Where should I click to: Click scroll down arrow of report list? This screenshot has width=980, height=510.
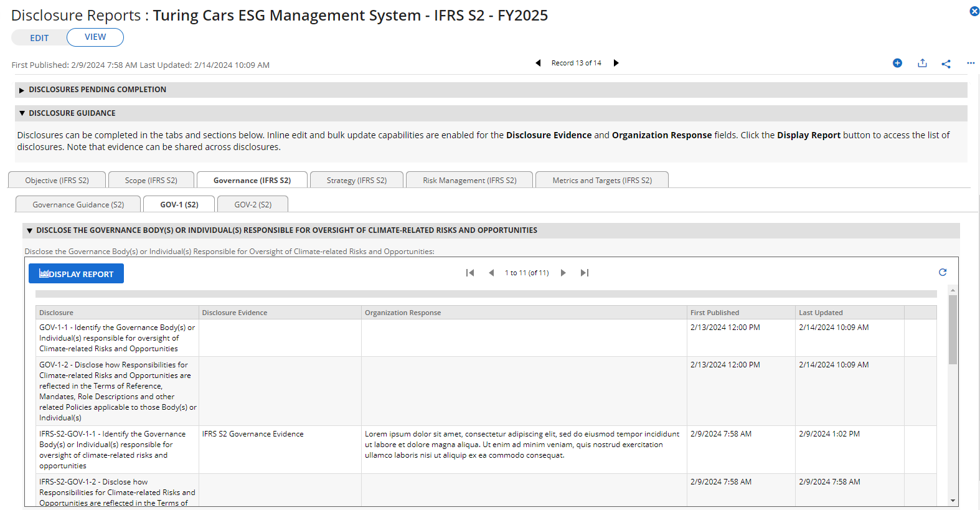pyautogui.click(x=953, y=501)
